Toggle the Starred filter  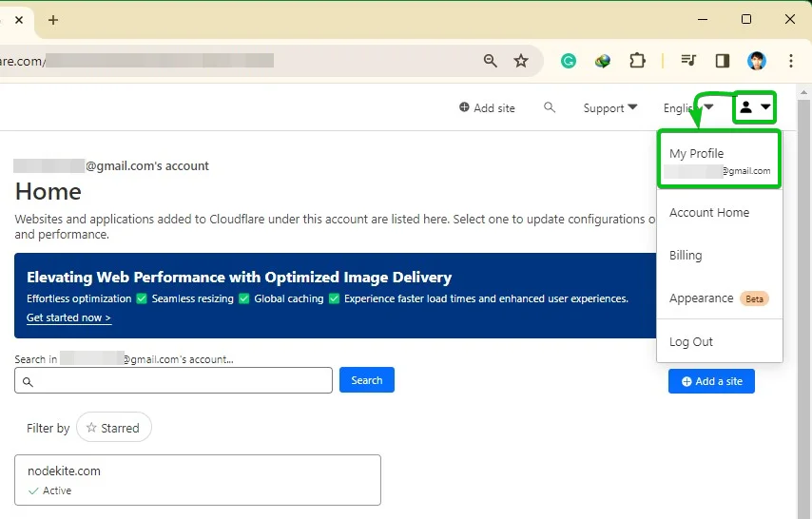coord(113,428)
